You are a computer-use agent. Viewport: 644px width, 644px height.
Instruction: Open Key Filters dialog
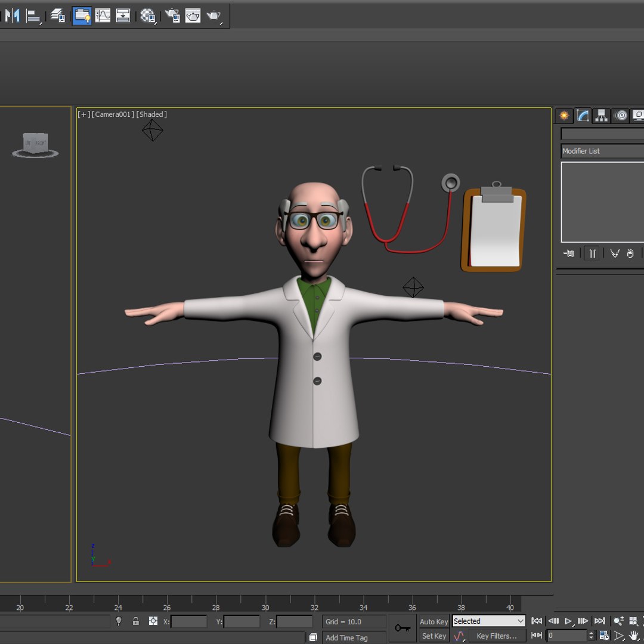coord(497,636)
